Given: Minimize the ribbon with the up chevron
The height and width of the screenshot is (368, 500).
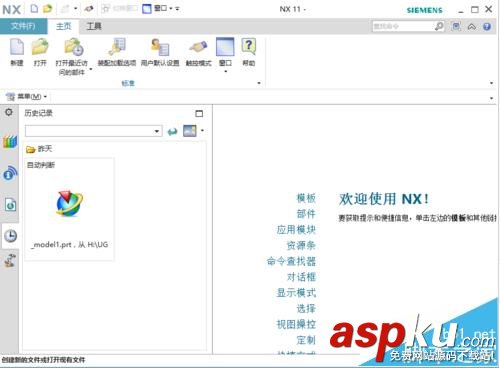Looking at the screenshot, I should click(472, 27).
